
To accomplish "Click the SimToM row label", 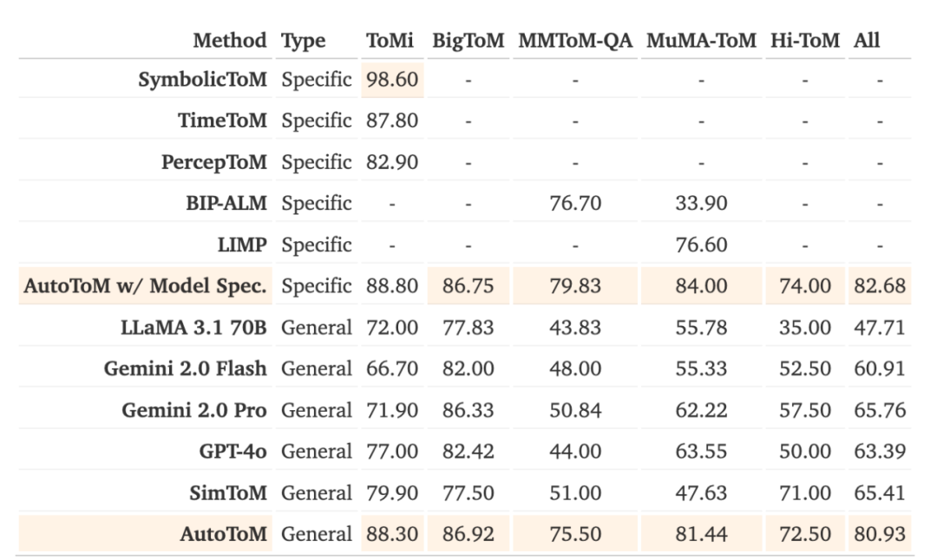I will coord(228,492).
